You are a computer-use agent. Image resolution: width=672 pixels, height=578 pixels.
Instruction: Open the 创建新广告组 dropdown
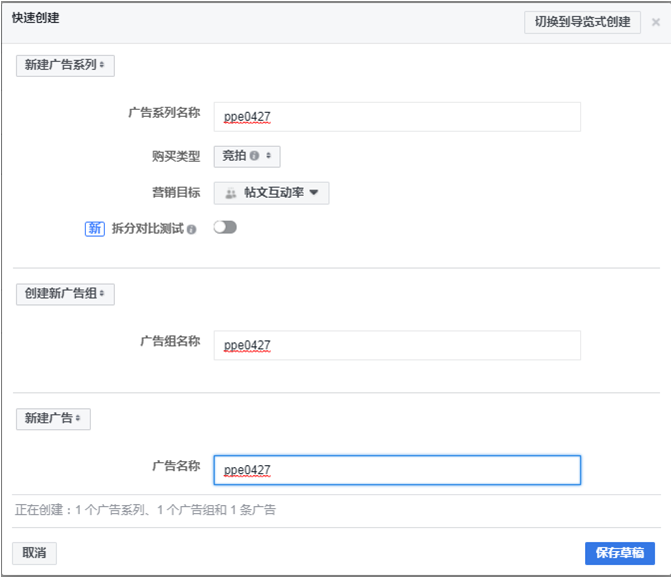[65, 294]
